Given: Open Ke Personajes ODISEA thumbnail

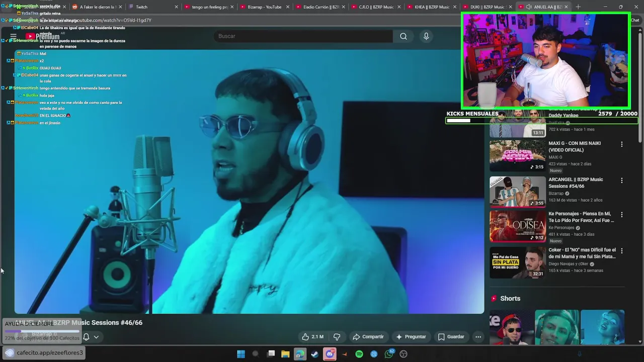Looking at the screenshot, I should (517, 226).
